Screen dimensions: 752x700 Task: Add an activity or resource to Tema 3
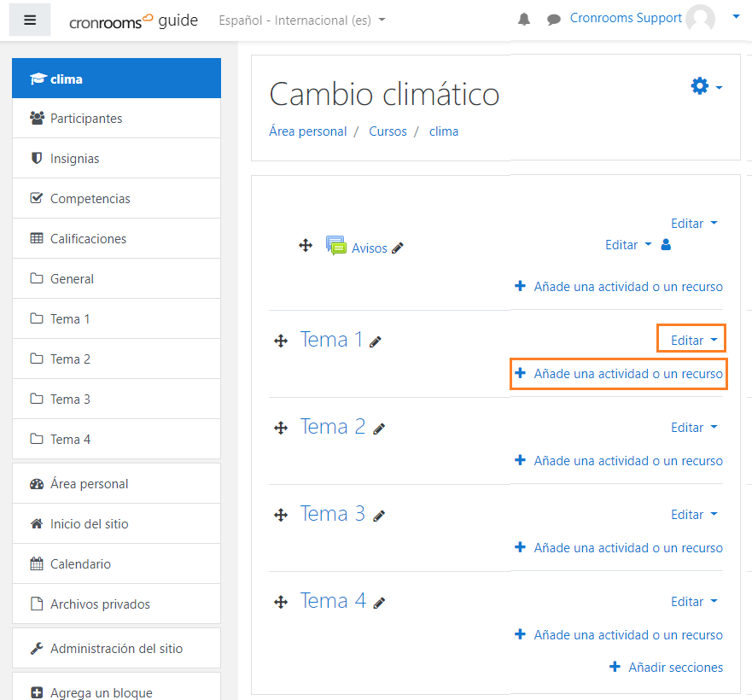click(619, 547)
